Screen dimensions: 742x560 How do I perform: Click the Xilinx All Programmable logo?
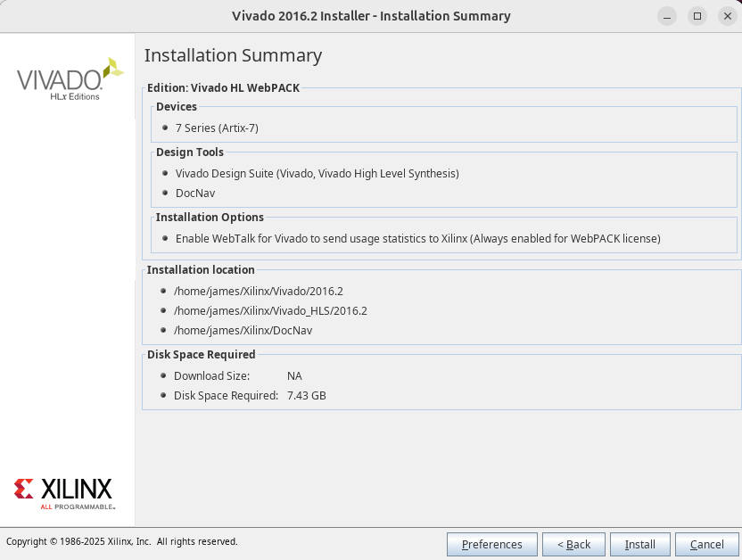[x=63, y=492]
